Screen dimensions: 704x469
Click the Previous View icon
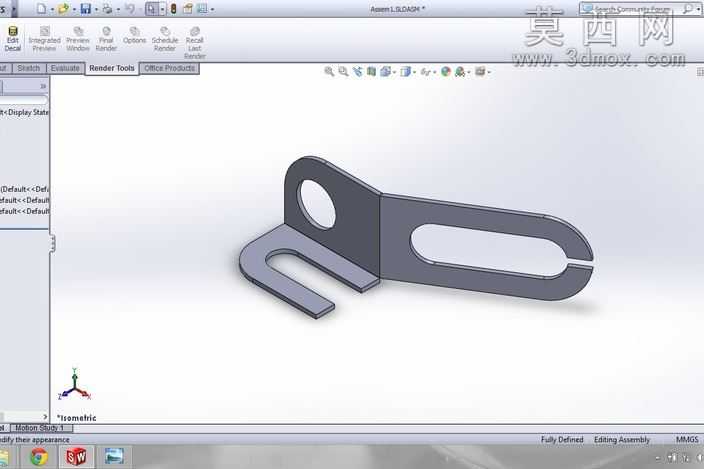tap(357, 71)
